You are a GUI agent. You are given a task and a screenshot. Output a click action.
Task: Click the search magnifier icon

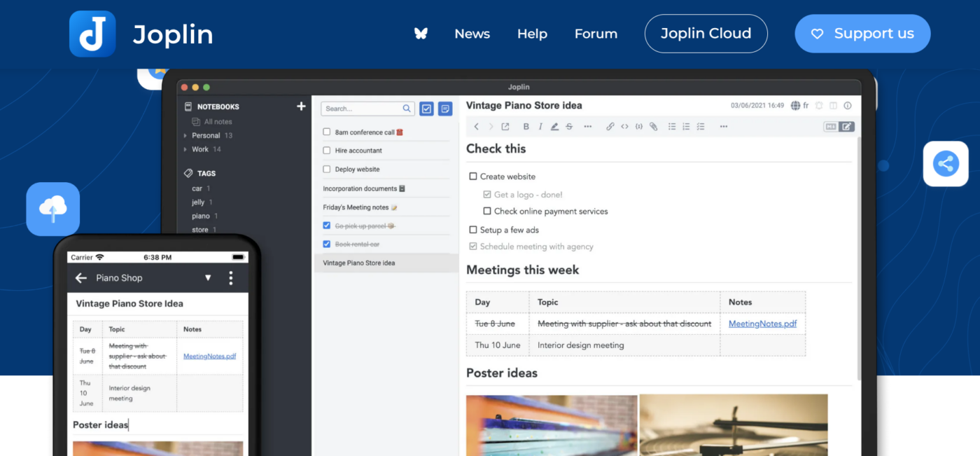407,109
